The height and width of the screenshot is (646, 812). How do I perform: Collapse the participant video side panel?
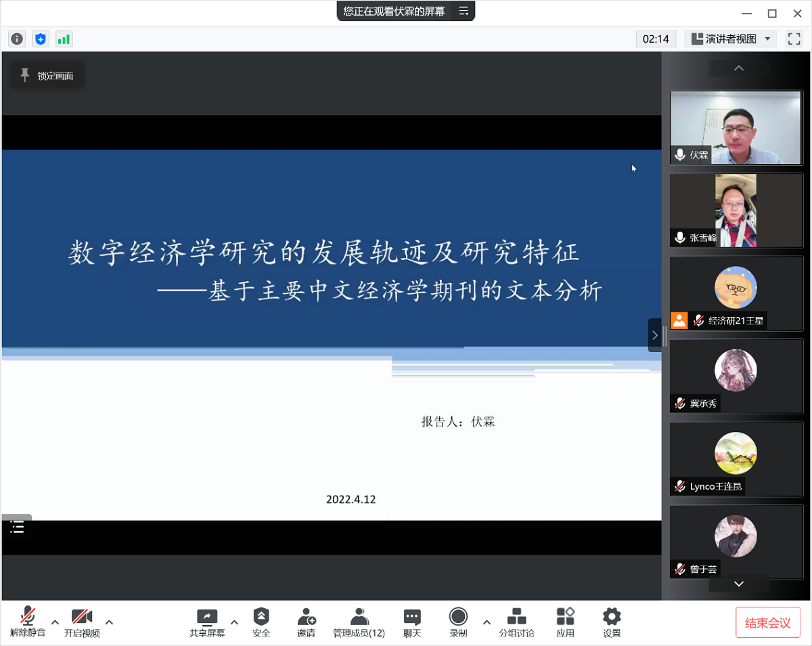tap(654, 335)
